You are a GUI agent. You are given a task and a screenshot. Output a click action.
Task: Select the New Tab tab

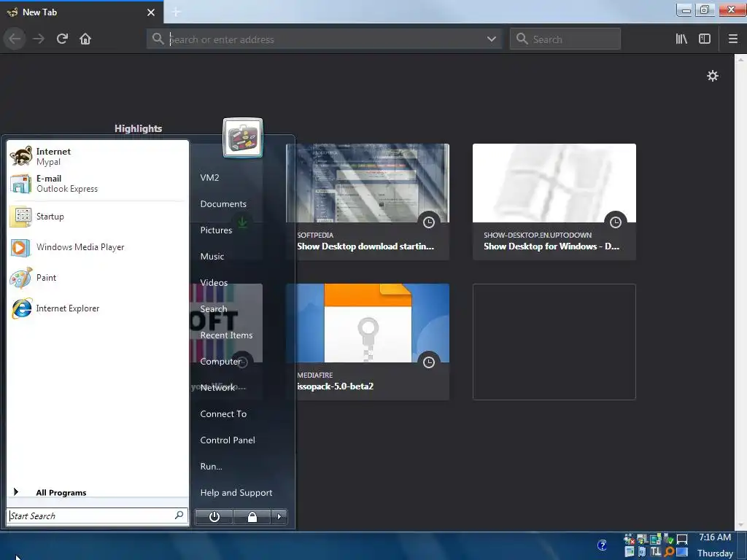pos(82,12)
